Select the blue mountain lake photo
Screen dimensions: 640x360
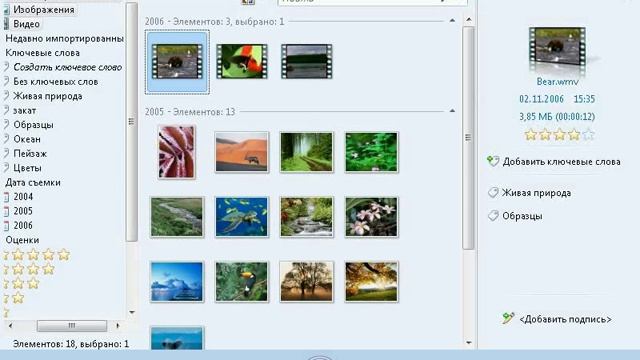click(x=177, y=282)
